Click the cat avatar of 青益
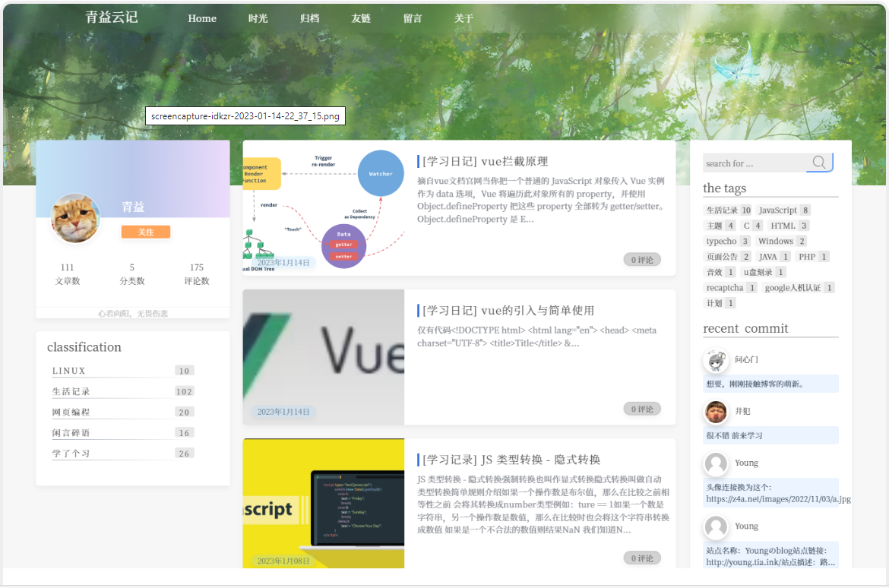889x588 pixels. click(x=75, y=218)
